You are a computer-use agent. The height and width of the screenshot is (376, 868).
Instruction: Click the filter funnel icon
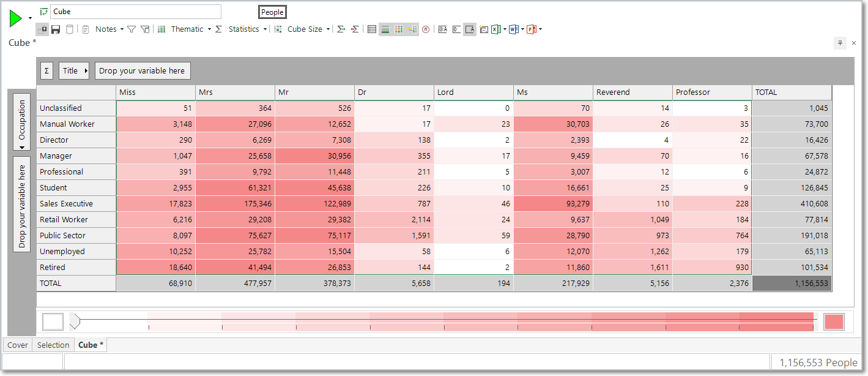pyautogui.click(x=132, y=29)
